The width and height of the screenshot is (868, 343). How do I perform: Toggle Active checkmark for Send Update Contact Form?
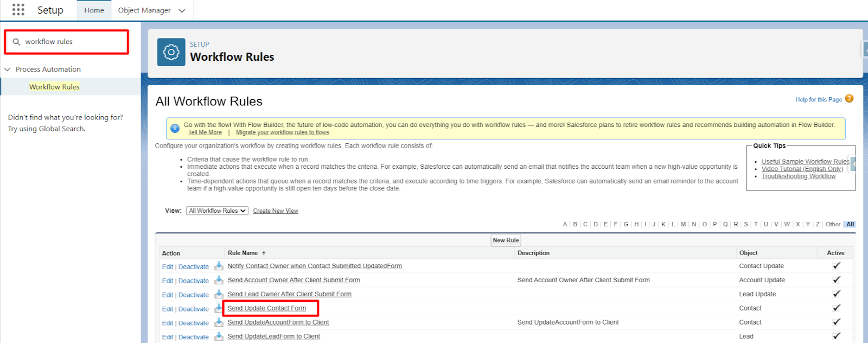836,308
